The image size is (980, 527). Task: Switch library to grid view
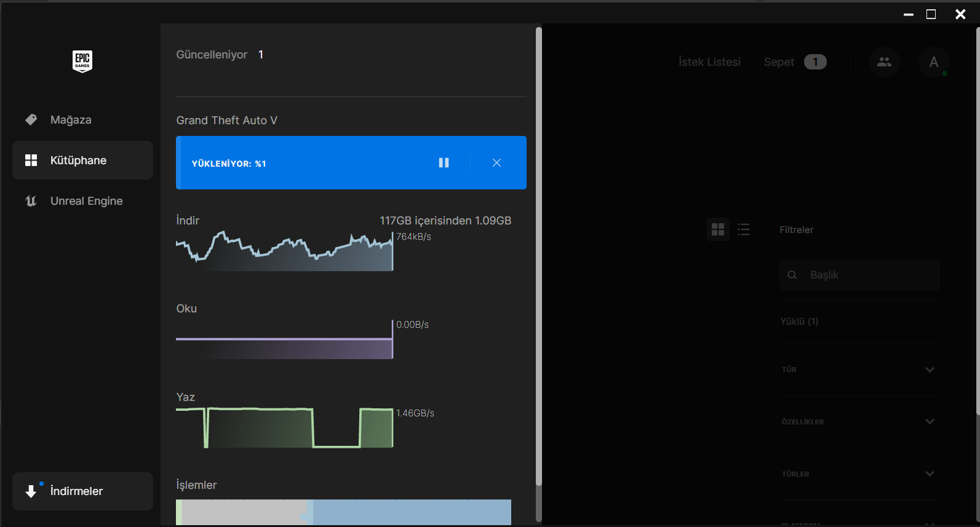(x=718, y=229)
